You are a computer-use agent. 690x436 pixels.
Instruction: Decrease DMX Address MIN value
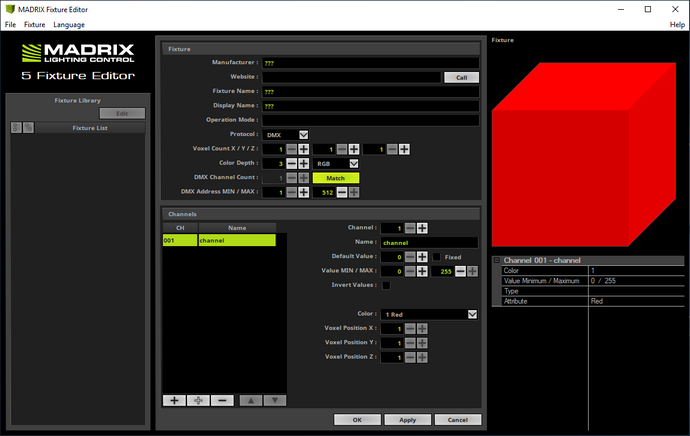point(292,192)
